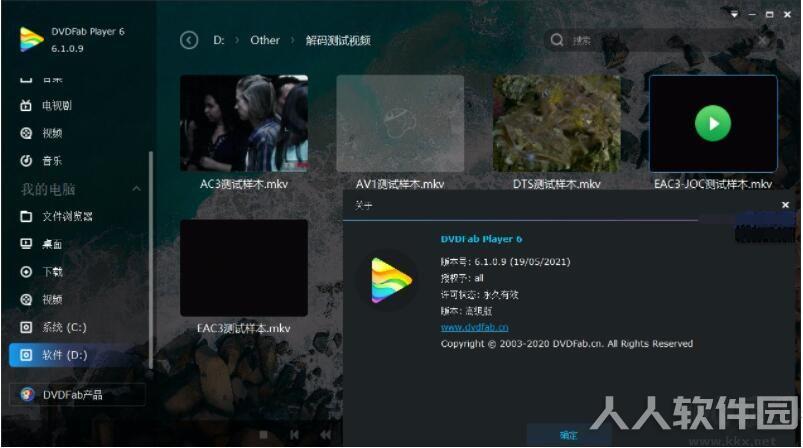This screenshot has width=803, height=448.
Task: Go back with the circular back arrow
Action: coord(189,40)
